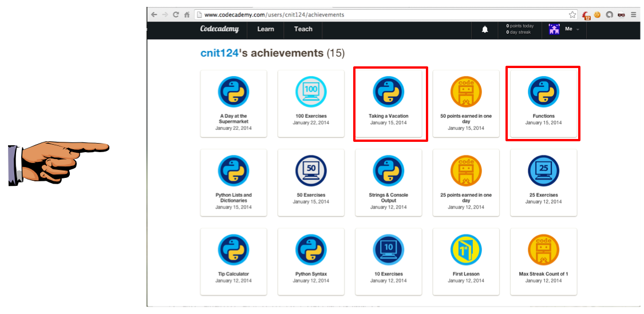This screenshot has width=644, height=314.
Task: Click the 10 Exercises badge icon
Action: click(389, 250)
